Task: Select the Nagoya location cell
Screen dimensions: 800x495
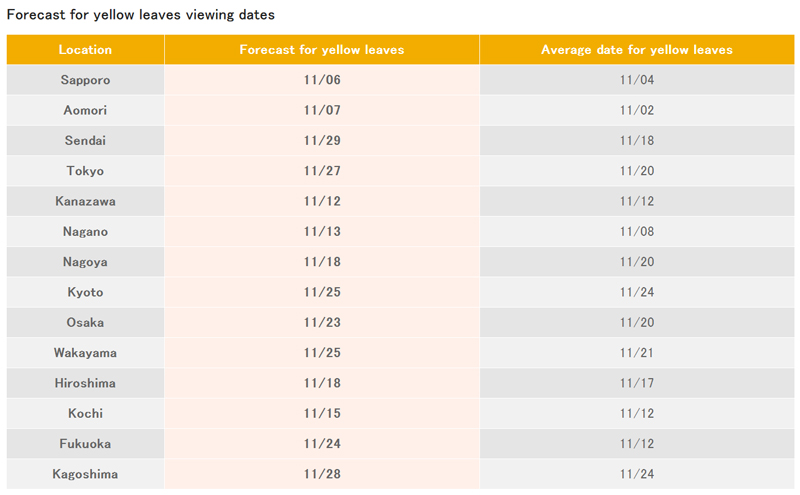Action: point(85,262)
